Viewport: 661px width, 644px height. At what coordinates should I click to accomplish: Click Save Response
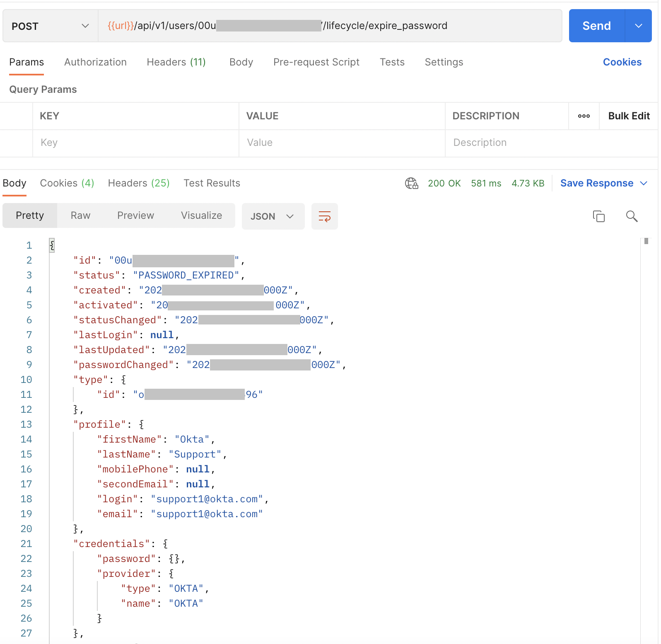pos(596,183)
